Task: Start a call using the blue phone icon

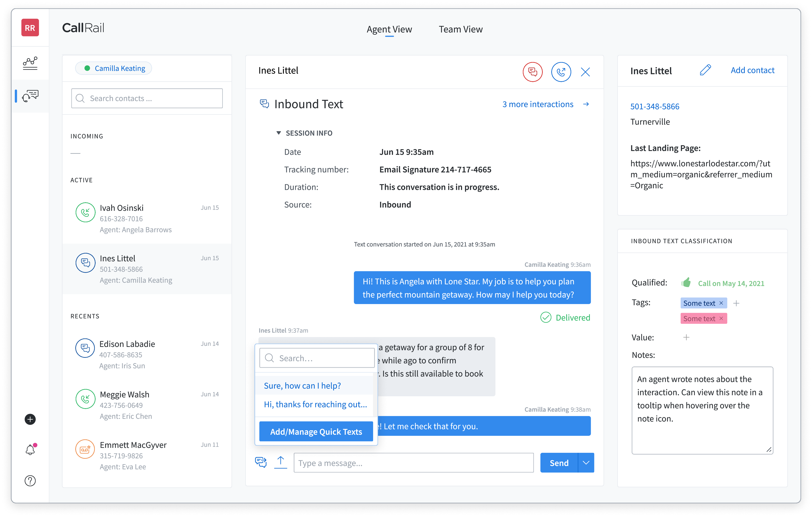Action: point(561,72)
